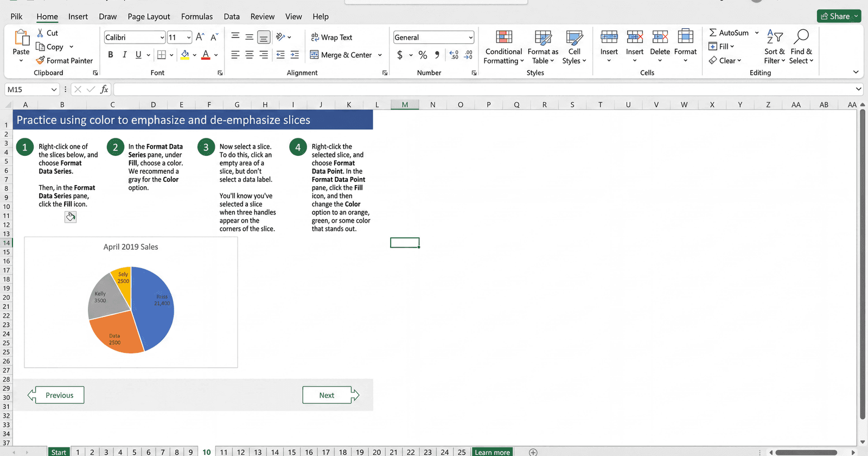Screen dimensions: 868x456
Task: Open the font name Calibri dropdown
Action: pos(162,37)
